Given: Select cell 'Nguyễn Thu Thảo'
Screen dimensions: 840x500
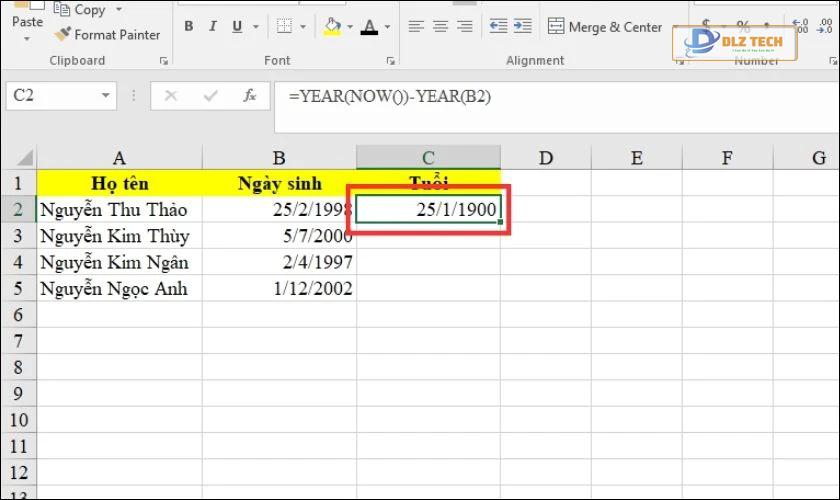Looking at the screenshot, I should pyautogui.click(x=119, y=210).
